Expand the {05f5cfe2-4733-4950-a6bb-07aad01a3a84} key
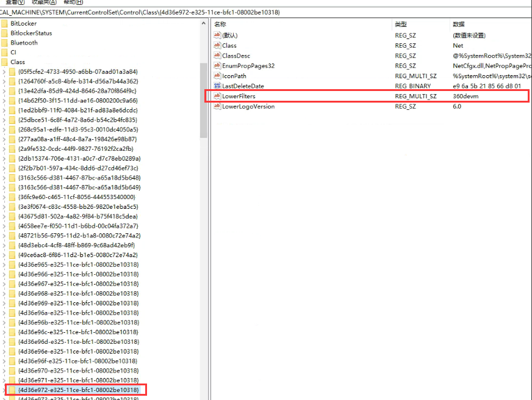The image size is (532, 400). tap(5, 71)
